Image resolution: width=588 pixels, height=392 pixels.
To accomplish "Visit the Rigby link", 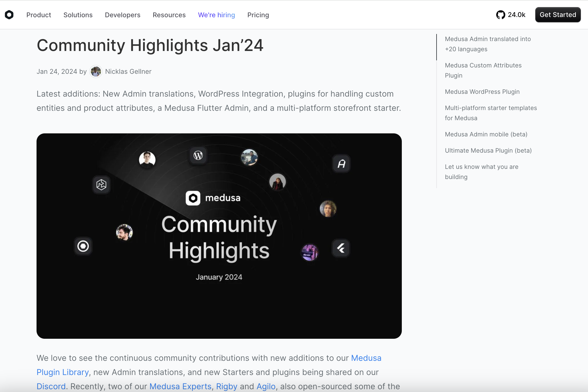I will (227, 386).
